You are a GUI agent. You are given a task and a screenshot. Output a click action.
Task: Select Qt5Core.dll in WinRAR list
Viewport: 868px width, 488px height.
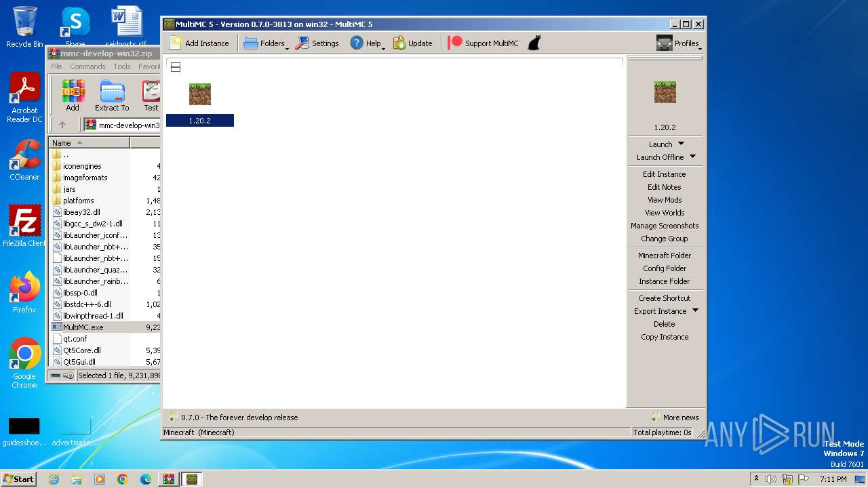[81, 350]
